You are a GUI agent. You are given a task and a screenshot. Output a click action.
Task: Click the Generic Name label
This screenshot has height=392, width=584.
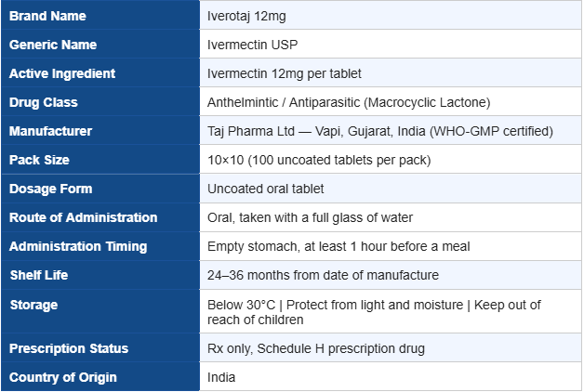53,45
